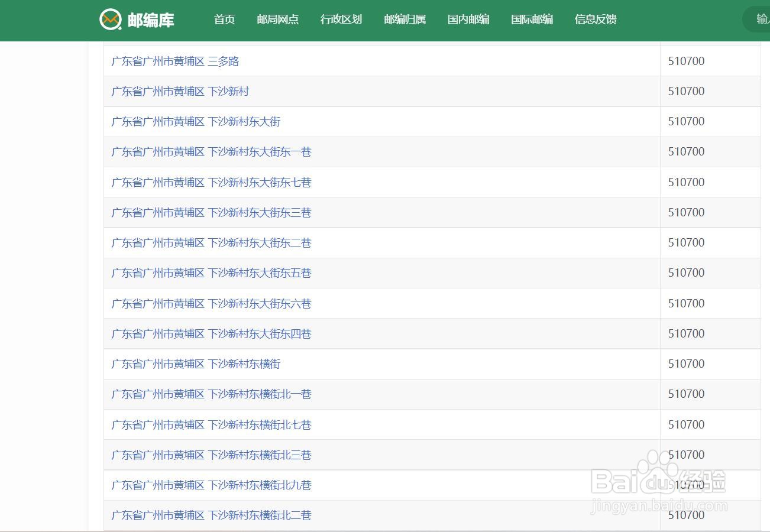Select postcode 510700 for 东大街东一巷
This screenshot has width=770, height=532.
pyautogui.click(x=686, y=151)
